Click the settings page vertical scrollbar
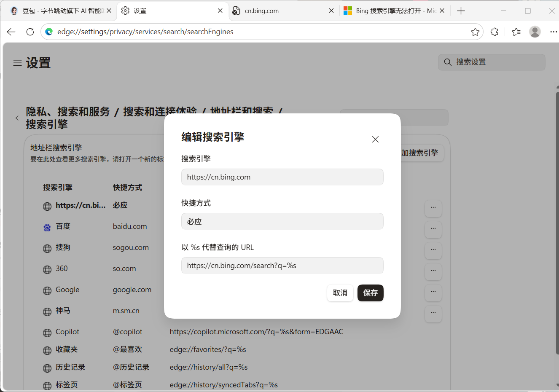 (557, 223)
